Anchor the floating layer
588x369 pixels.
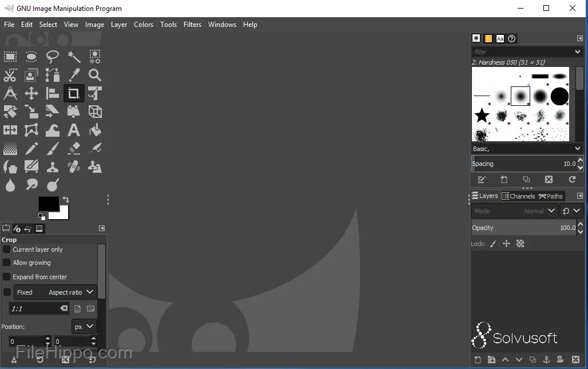click(x=546, y=360)
